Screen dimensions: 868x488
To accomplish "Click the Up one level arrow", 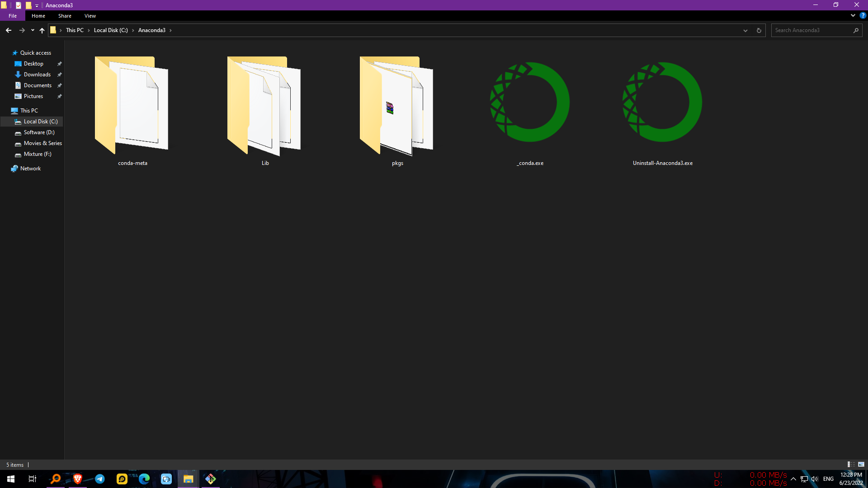I will (x=42, y=30).
